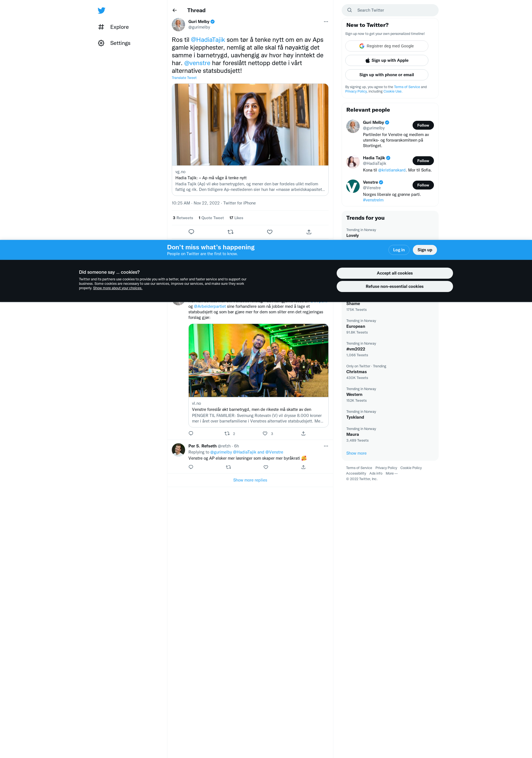The height and width of the screenshot is (758, 532).
Task: Retweet Per S. Refseth's reply
Action: pyautogui.click(x=229, y=467)
